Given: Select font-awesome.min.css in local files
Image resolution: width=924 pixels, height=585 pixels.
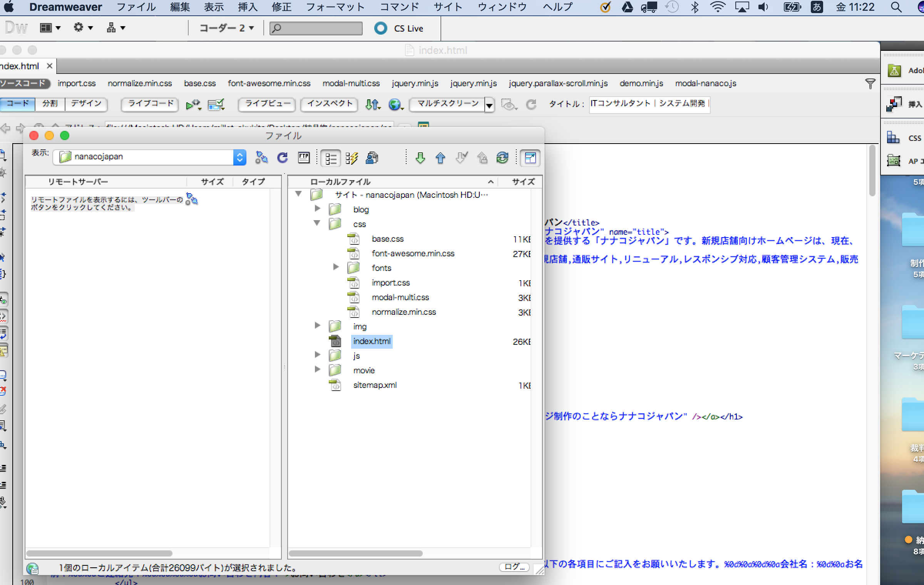Looking at the screenshot, I should 413,254.
